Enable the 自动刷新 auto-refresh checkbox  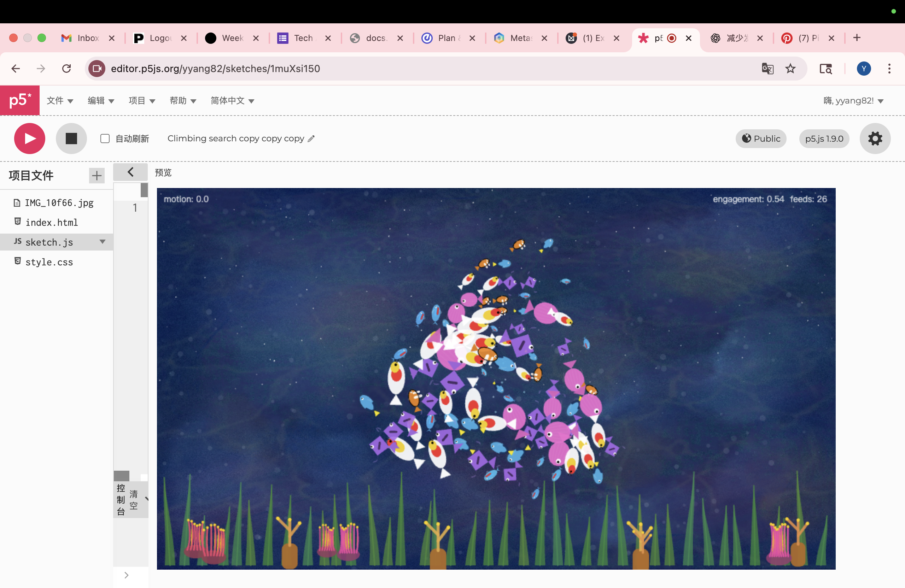pos(105,139)
